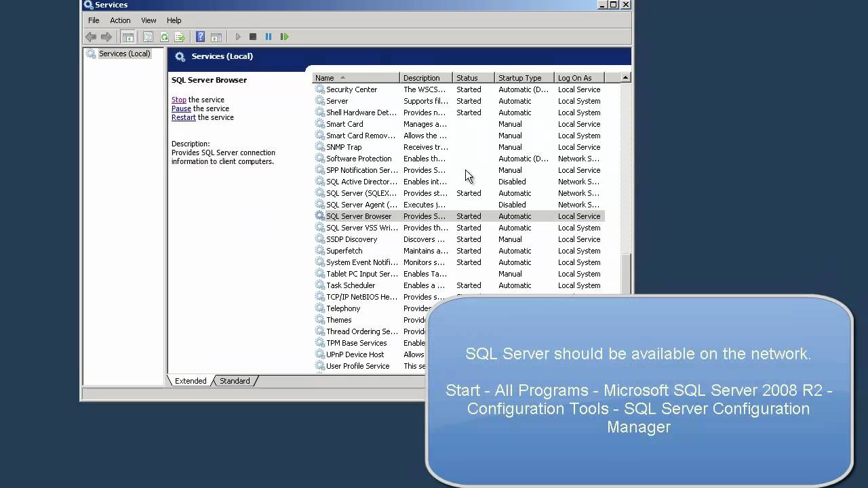Click the Superfetch service gear icon

(320, 251)
